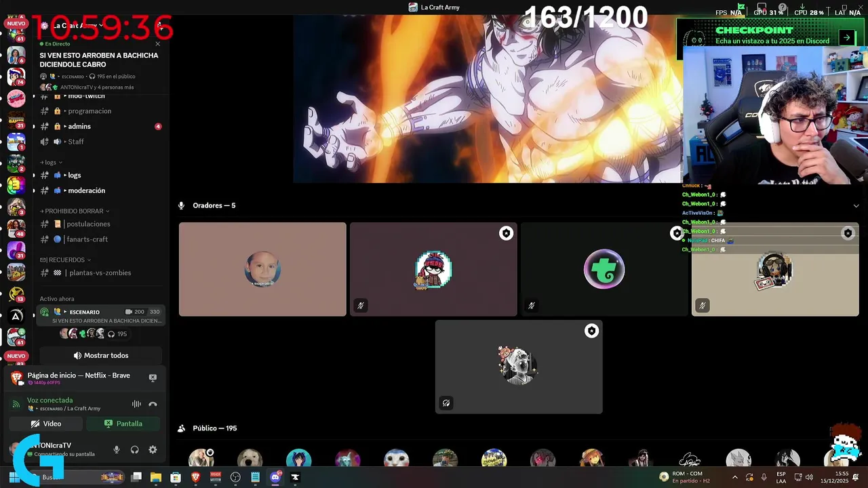Select first speaker tile with face avatar
Screen dimensions: 868x488
(262, 269)
